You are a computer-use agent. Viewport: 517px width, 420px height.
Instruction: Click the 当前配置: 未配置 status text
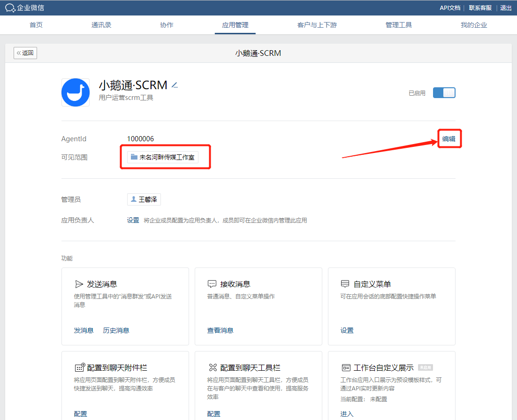click(x=364, y=399)
